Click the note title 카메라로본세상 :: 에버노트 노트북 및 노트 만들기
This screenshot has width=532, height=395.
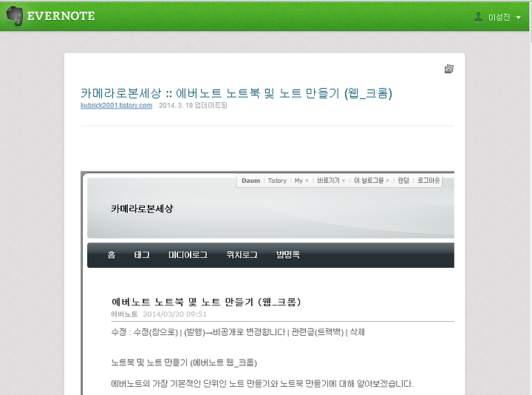coord(236,93)
